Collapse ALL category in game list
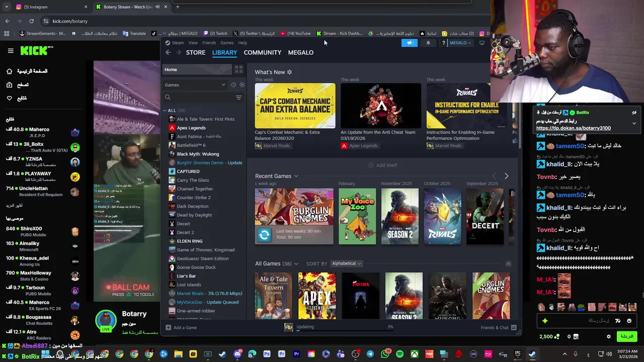 coord(165,110)
